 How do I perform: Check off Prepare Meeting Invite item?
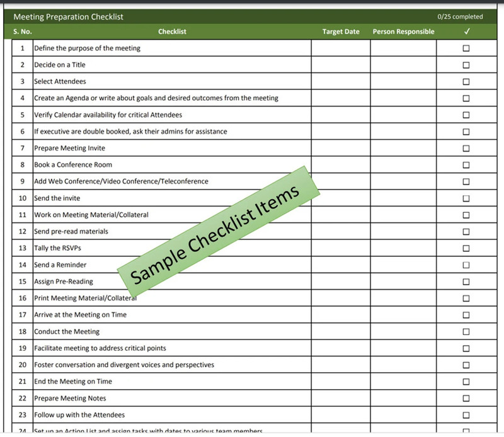tap(466, 148)
